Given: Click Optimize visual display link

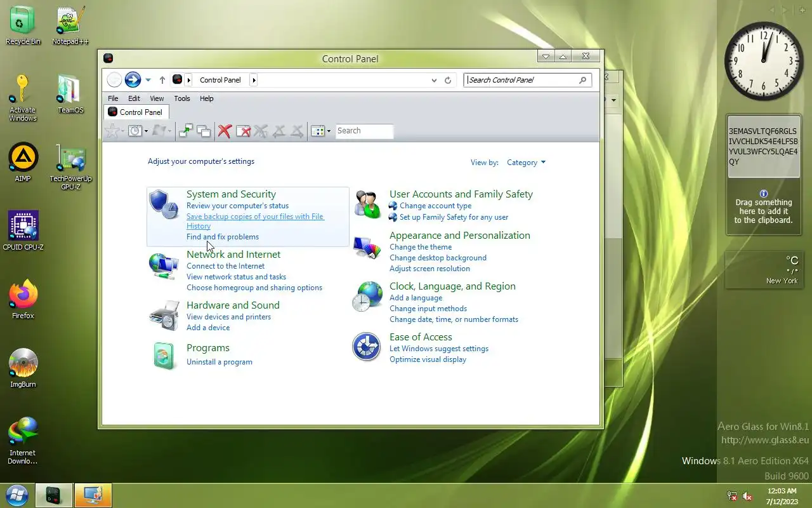Looking at the screenshot, I should 428,359.
